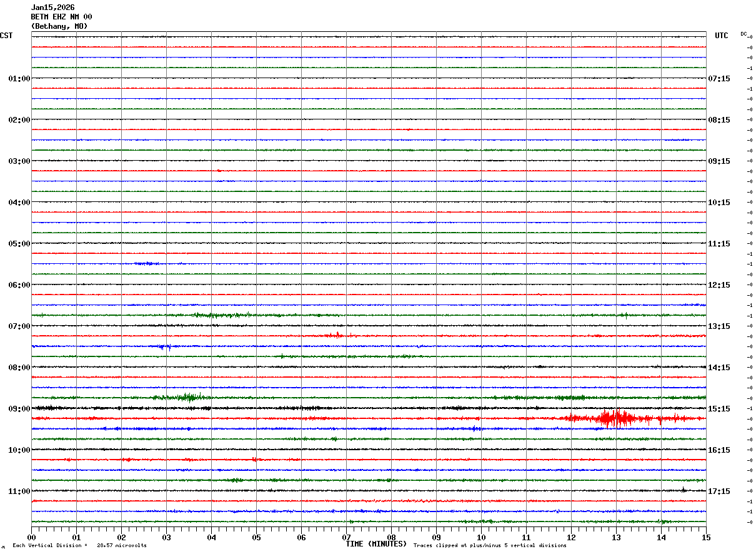Click the 17:15 UTC time label

[x=719, y=491]
